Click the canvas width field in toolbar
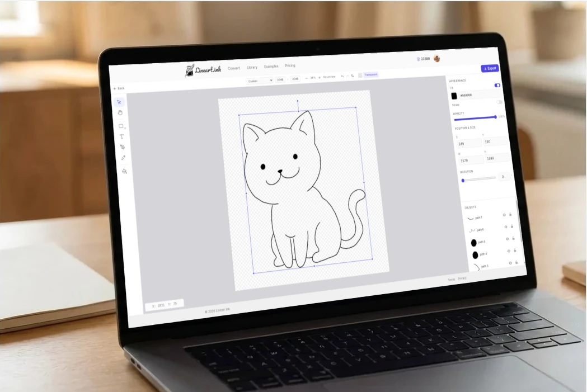 (280, 79)
